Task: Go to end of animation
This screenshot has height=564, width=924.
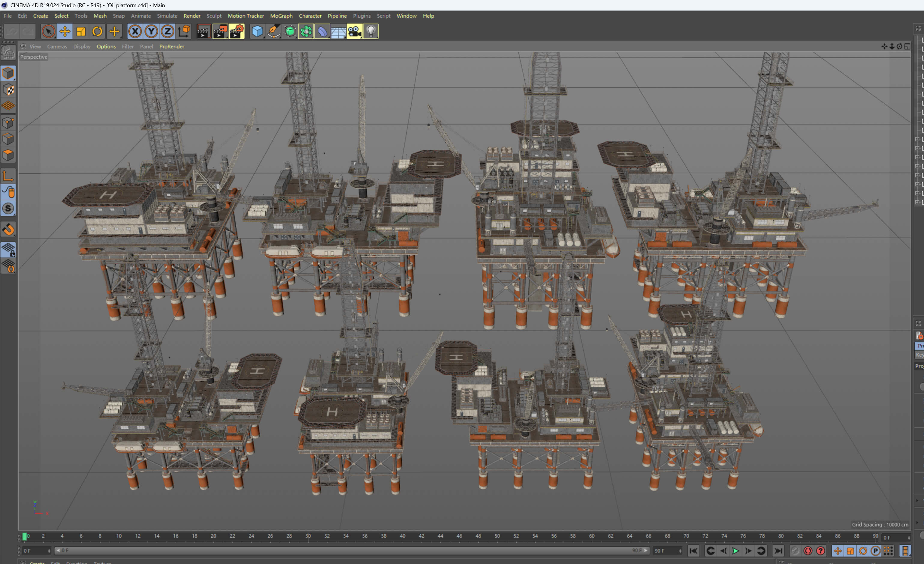Action: click(778, 551)
